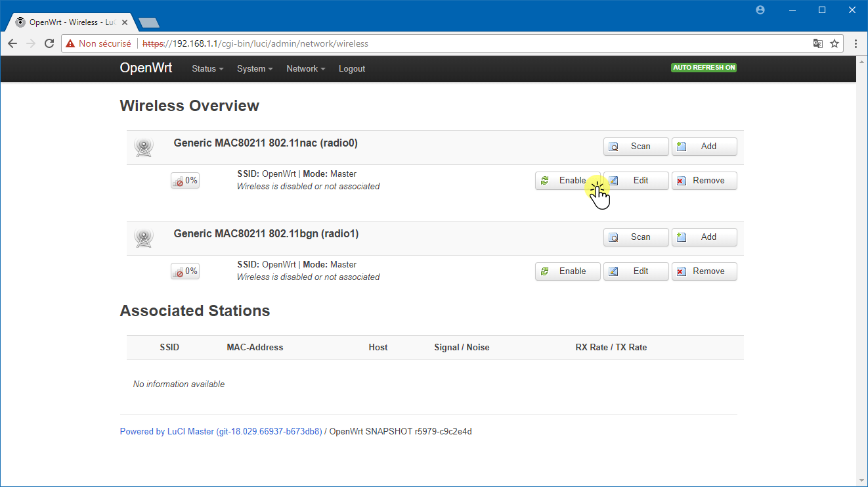
Task: Add a wireless network to radio0
Action: tap(705, 147)
